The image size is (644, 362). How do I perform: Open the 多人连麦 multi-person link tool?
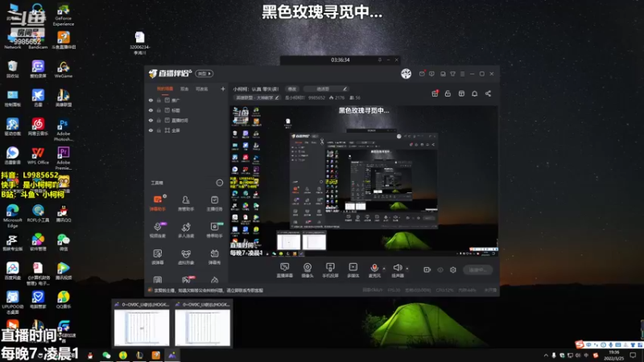(186, 230)
